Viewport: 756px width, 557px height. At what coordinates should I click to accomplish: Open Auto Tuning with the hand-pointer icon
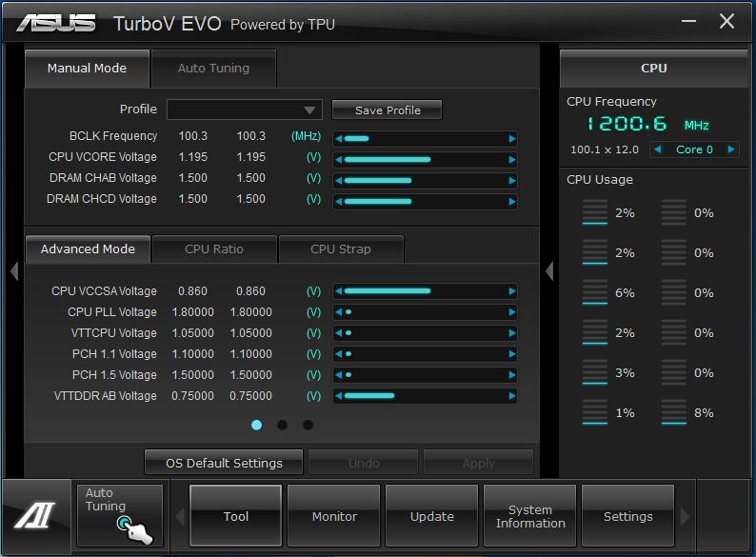point(120,515)
